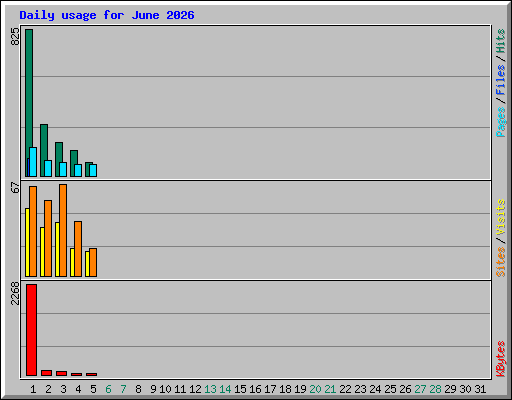This screenshot has height=400, width=512.
Task: Click green weekend day 28 label
Action: pos(435,389)
